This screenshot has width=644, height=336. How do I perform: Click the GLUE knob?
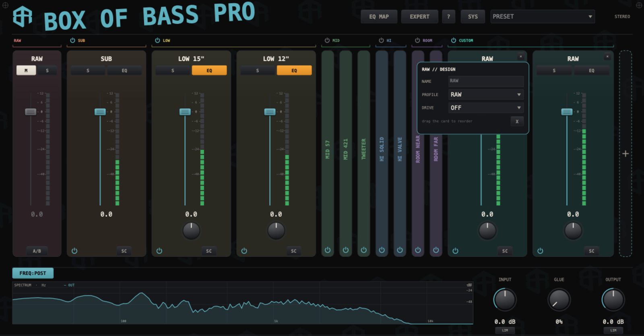[x=559, y=300]
